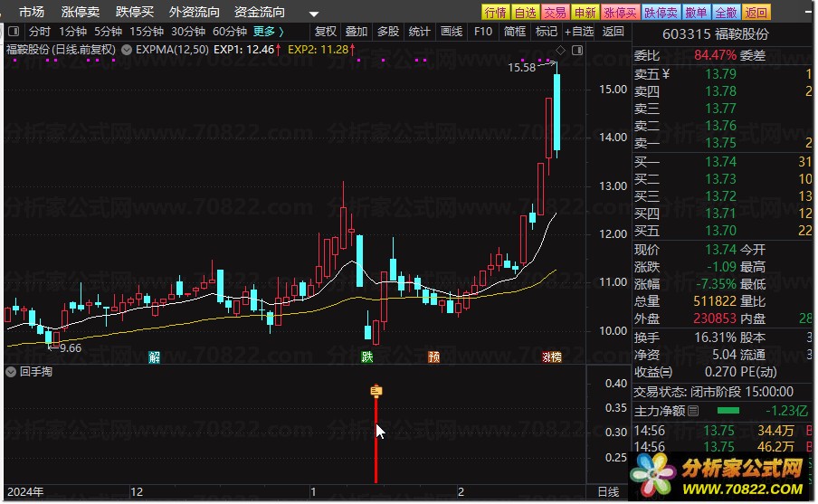
Task: Select the 60分钟 period
Action: (230, 32)
